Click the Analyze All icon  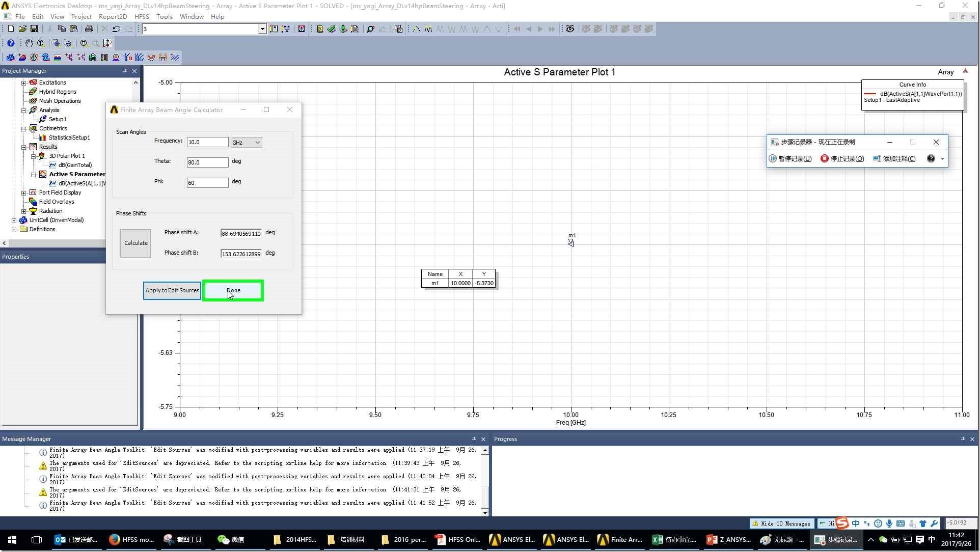click(343, 29)
